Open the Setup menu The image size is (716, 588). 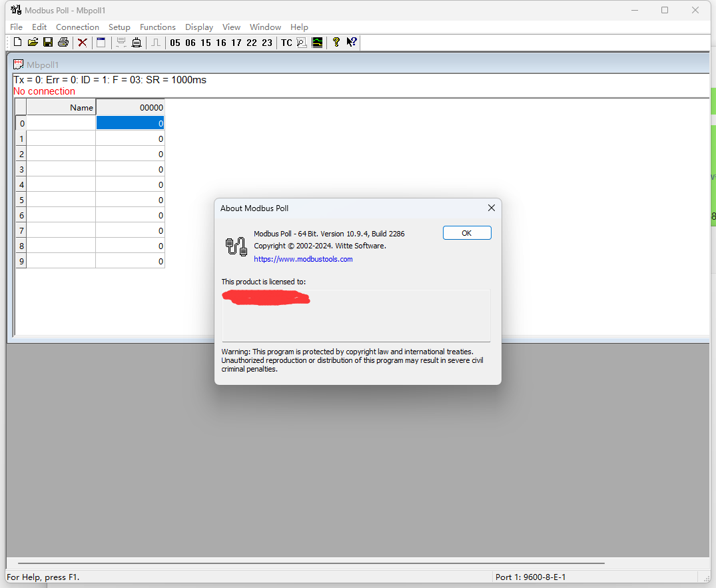[119, 27]
